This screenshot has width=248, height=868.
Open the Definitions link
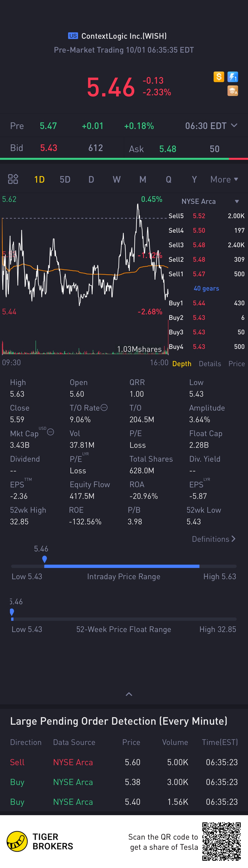[214, 539]
